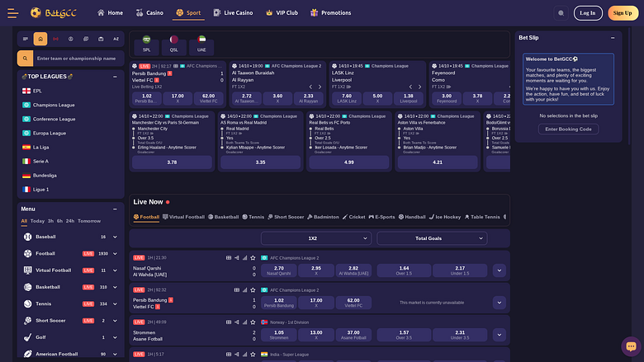Click the Enter Booking Code button
644x362 pixels.
(568, 129)
